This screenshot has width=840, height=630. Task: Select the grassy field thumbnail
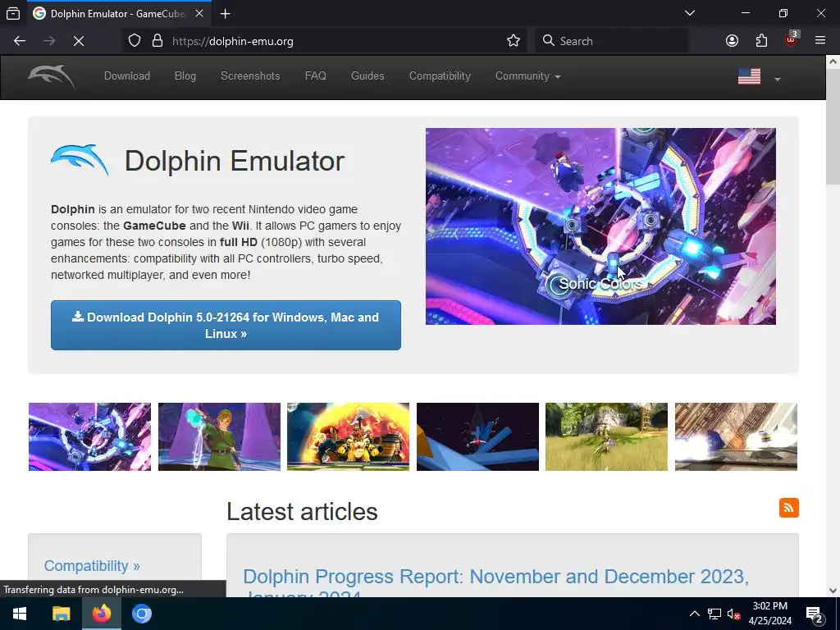coord(606,436)
